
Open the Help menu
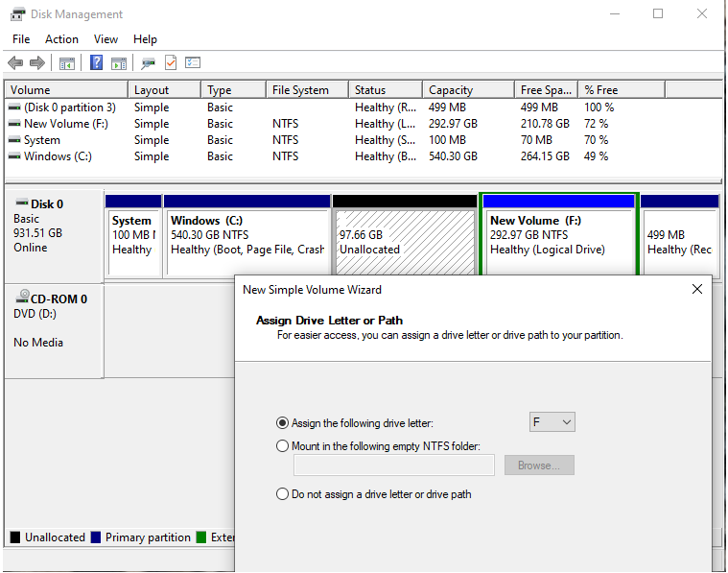145,39
